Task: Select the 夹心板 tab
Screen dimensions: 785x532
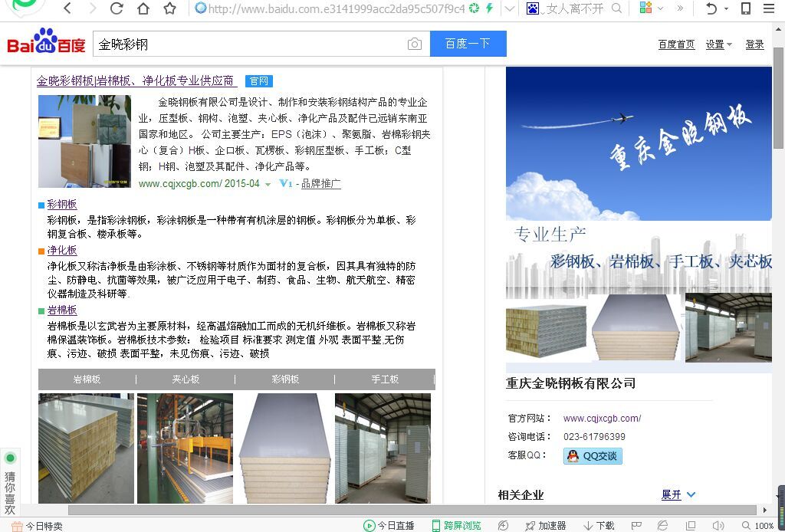Action: [186, 379]
